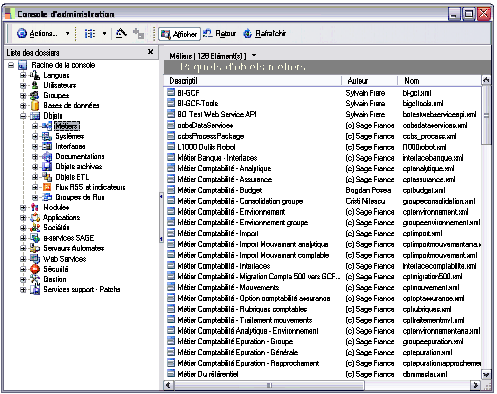Viewport: 497px width, 394px height.
Task: Expand the Modules tree node
Action: [23, 208]
